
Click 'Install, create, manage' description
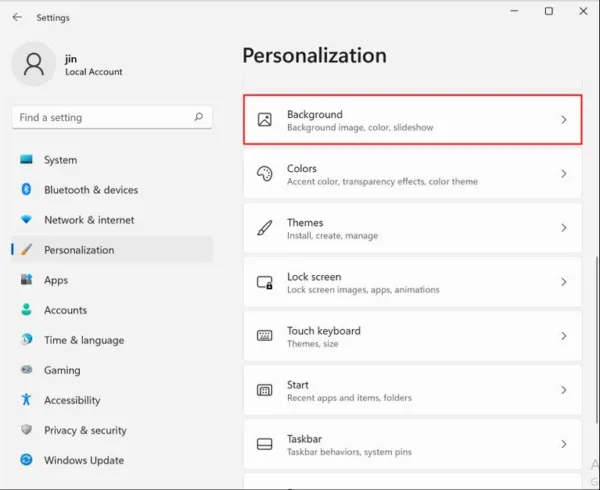332,236
